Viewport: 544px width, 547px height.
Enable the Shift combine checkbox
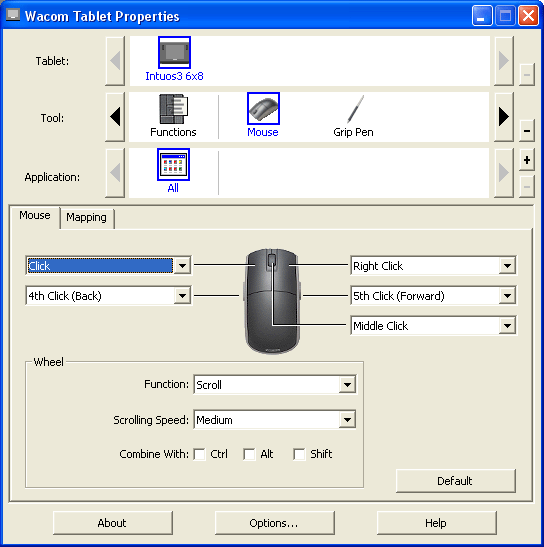[x=299, y=454]
